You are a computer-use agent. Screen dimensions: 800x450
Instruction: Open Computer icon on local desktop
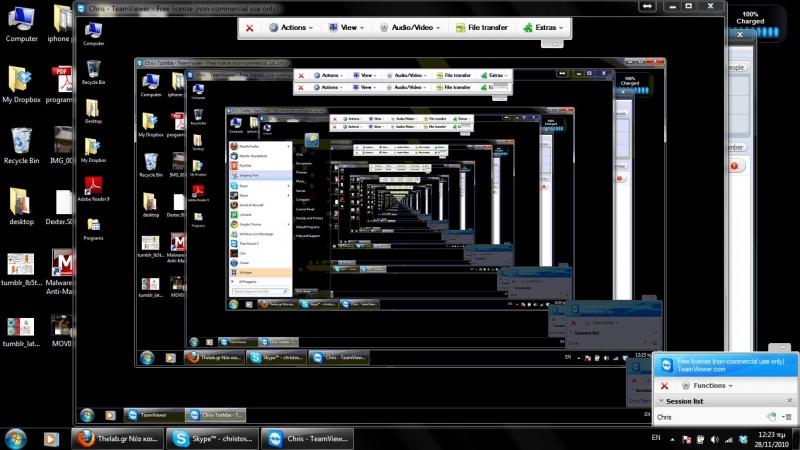(21, 23)
